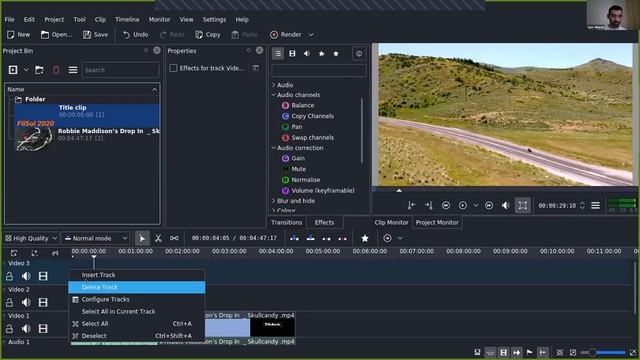Lock the Video 3 track
The image size is (640, 360).
(9, 276)
